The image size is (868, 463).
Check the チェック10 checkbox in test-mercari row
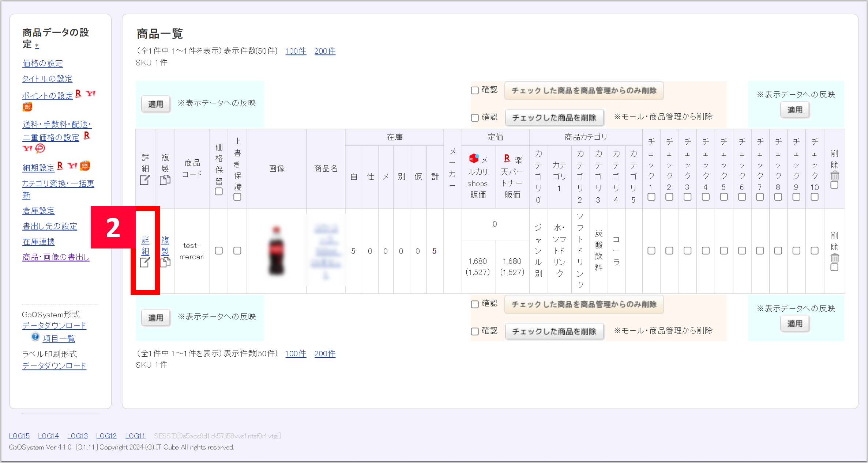[815, 251]
